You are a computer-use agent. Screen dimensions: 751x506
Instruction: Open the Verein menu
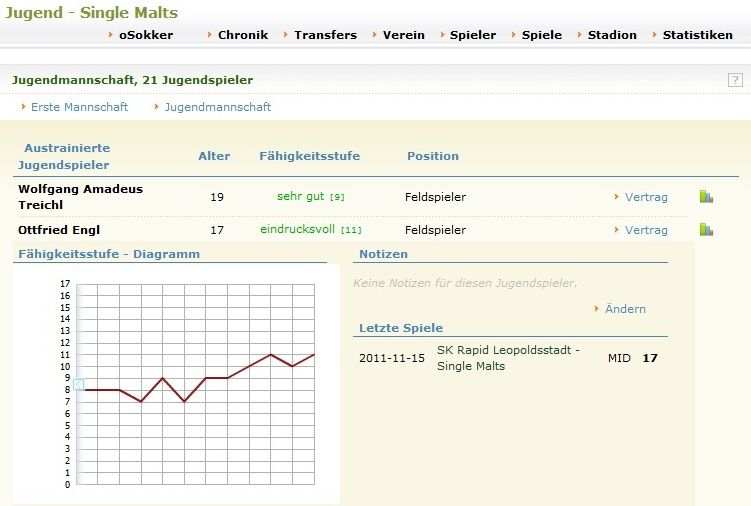tap(403, 35)
